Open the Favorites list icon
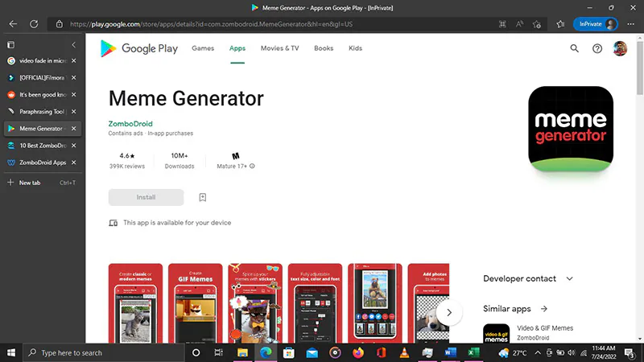Screen dimensions: 644x362 (x=560, y=24)
